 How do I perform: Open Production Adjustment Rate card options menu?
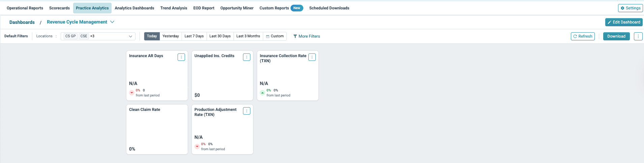[247, 111]
